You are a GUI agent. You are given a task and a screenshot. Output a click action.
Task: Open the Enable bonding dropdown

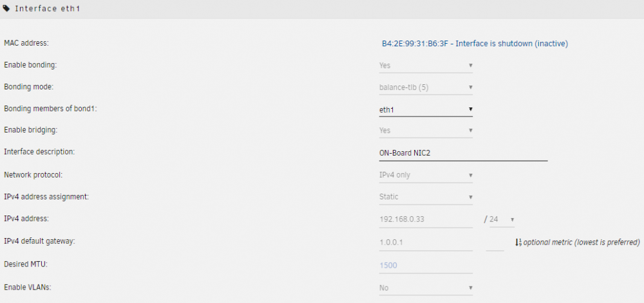click(x=426, y=66)
